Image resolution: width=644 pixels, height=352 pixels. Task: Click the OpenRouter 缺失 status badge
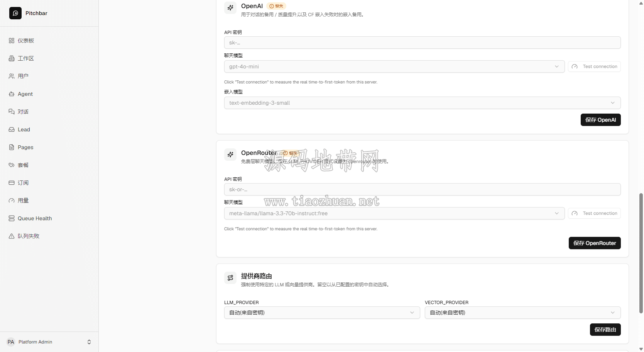(291, 153)
